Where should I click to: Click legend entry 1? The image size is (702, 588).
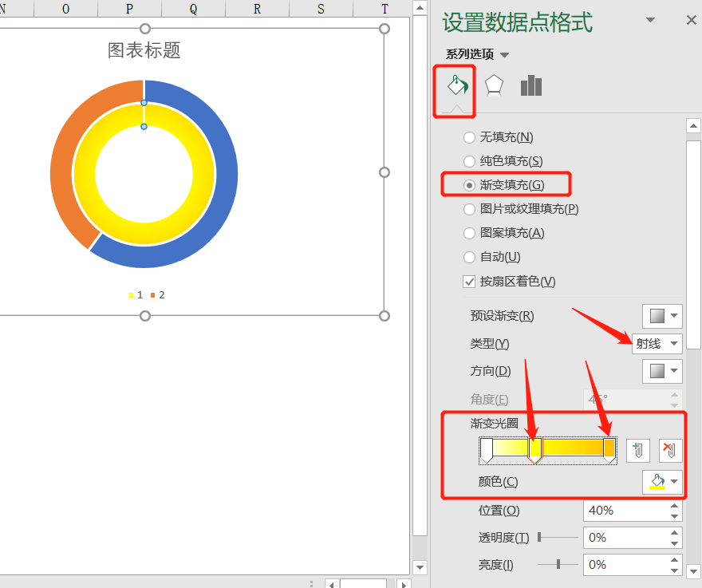coord(136,294)
